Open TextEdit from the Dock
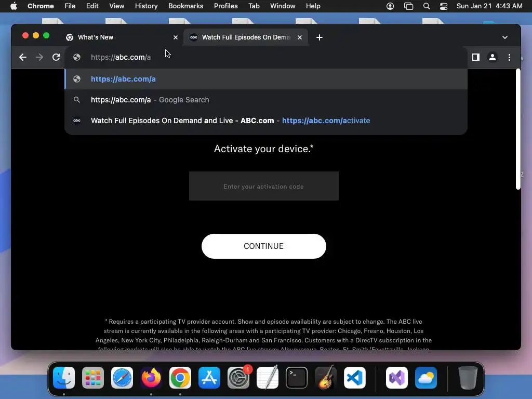Screen dimensions: 532x399 [268, 378]
